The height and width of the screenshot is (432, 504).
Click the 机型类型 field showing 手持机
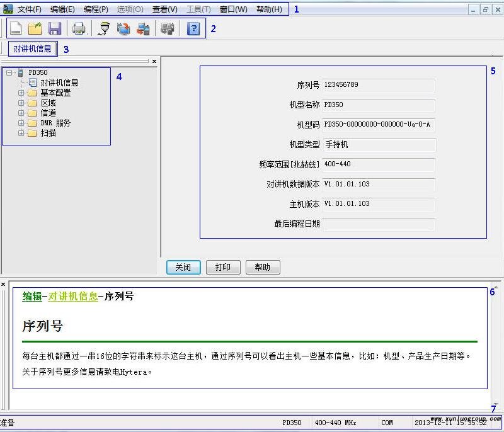(x=379, y=145)
